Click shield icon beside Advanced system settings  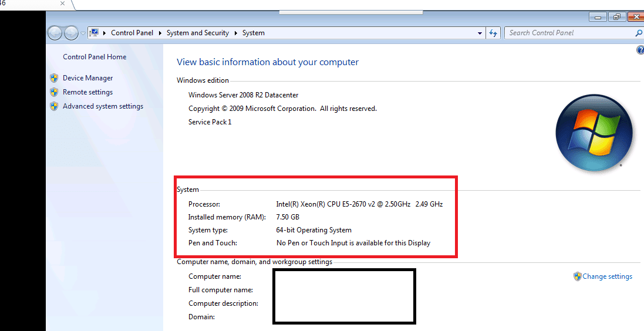click(x=54, y=106)
